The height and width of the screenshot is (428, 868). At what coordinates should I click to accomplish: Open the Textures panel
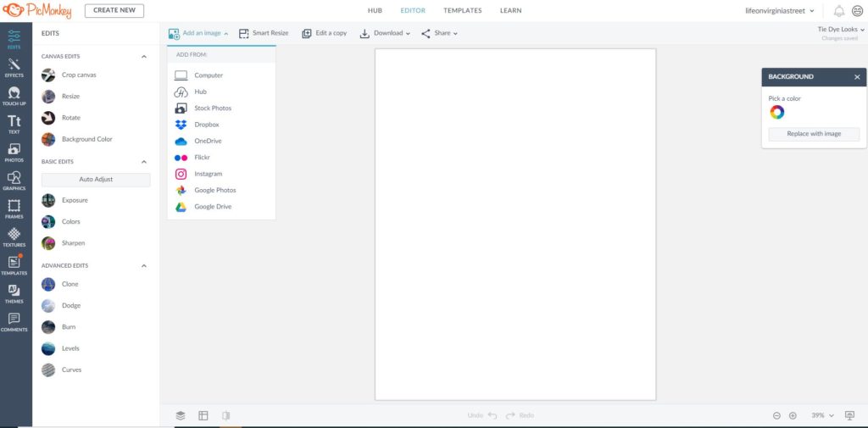point(14,236)
